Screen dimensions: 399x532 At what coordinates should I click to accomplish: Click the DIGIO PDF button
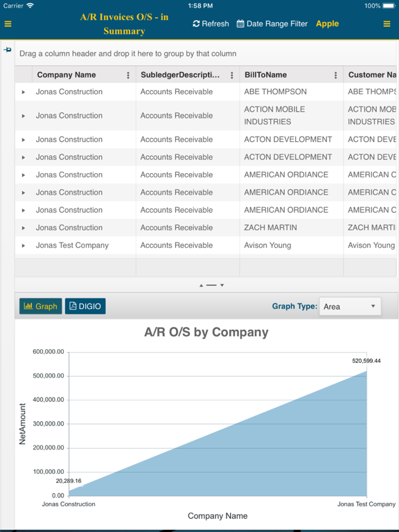point(85,306)
